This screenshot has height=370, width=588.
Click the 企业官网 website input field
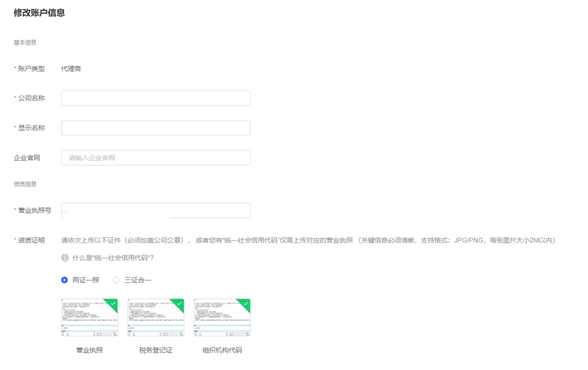point(156,158)
